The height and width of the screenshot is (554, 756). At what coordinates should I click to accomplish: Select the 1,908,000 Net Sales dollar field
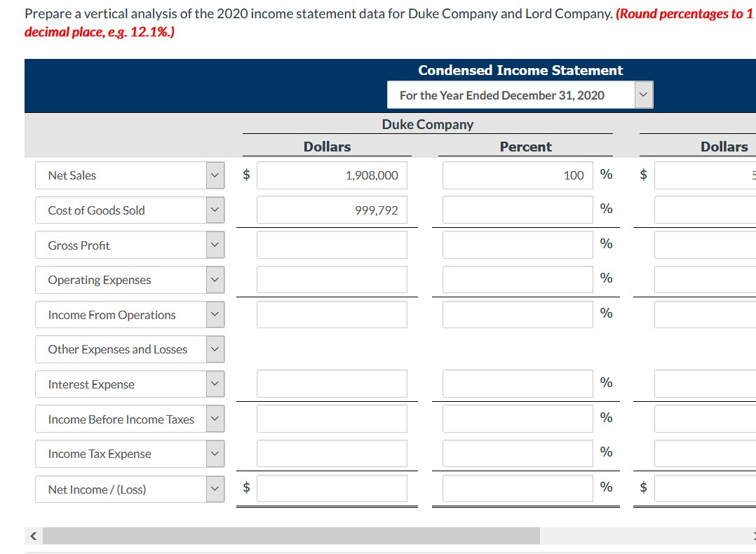pyautogui.click(x=332, y=175)
